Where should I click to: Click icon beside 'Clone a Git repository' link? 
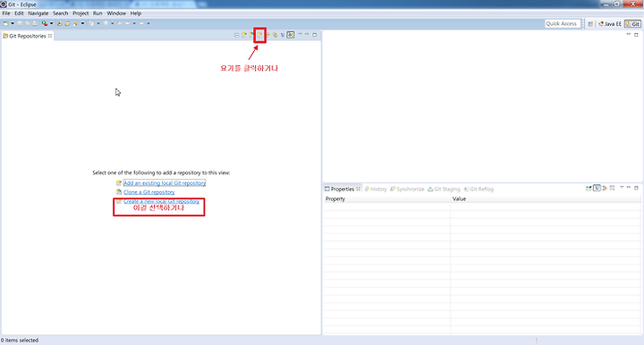point(119,192)
